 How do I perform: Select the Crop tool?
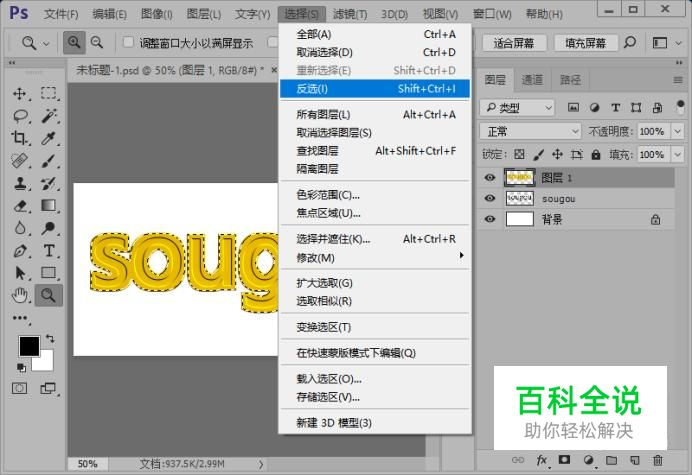click(19, 138)
